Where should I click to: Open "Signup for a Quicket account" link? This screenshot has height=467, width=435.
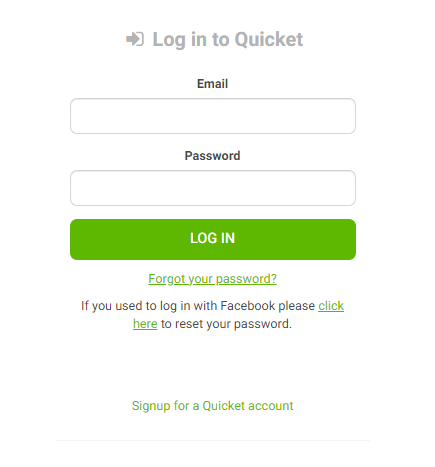pyautogui.click(x=212, y=406)
